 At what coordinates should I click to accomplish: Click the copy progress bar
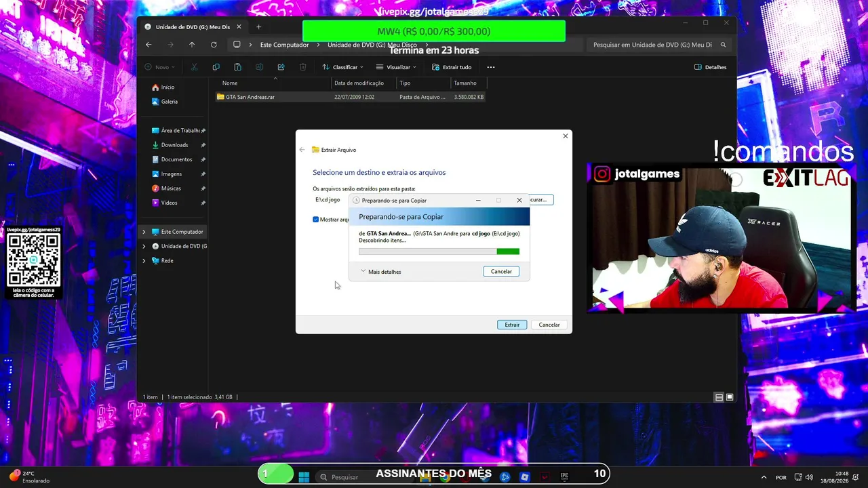[x=439, y=251]
